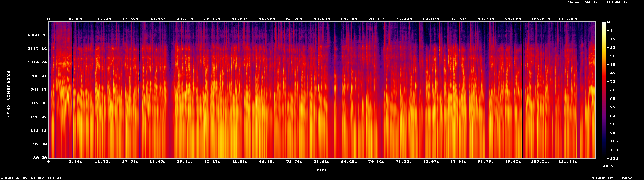Click the -8 value on dBFS scale
The width and height of the screenshot is (644, 180).
(x=610, y=30)
